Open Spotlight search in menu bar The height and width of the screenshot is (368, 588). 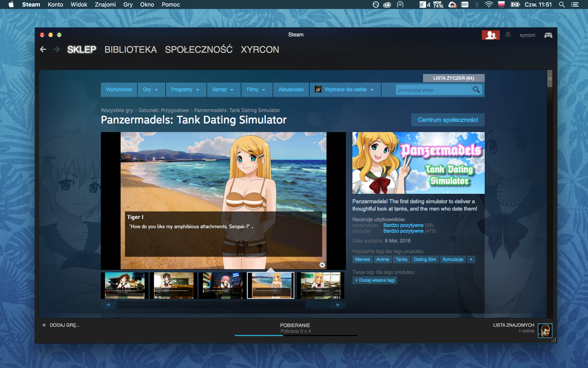click(x=562, y=4)
